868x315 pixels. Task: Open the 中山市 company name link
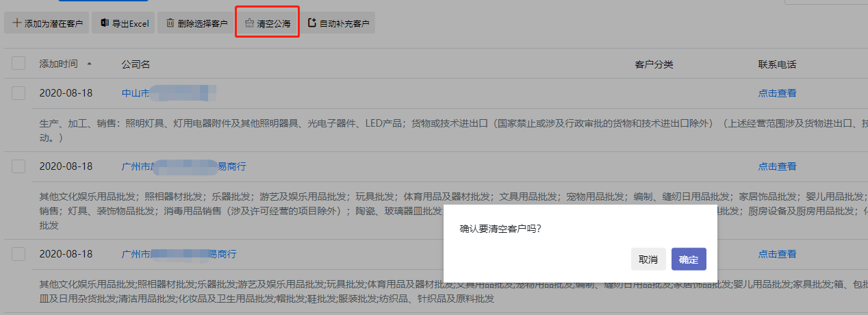tap(169, 93)
